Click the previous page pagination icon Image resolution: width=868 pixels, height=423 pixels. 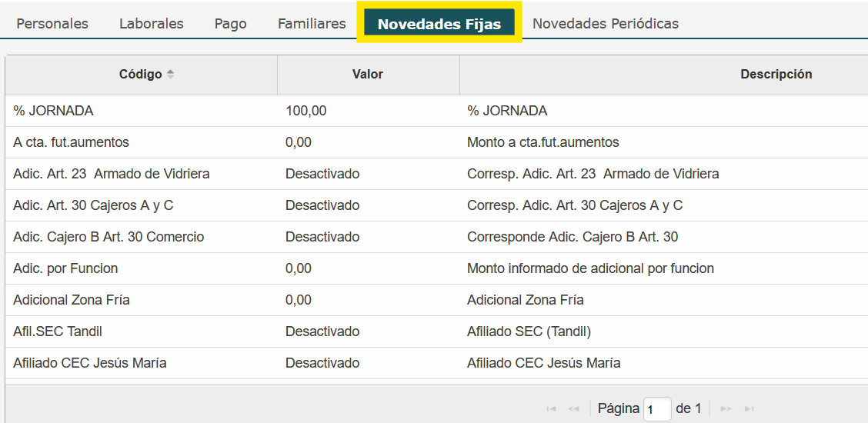click(573, 408)
